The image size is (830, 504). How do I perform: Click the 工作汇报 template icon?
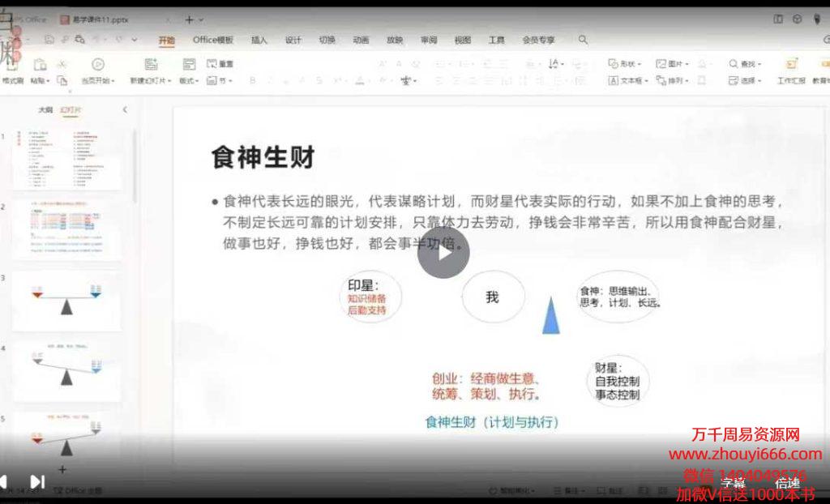[791, 65]
